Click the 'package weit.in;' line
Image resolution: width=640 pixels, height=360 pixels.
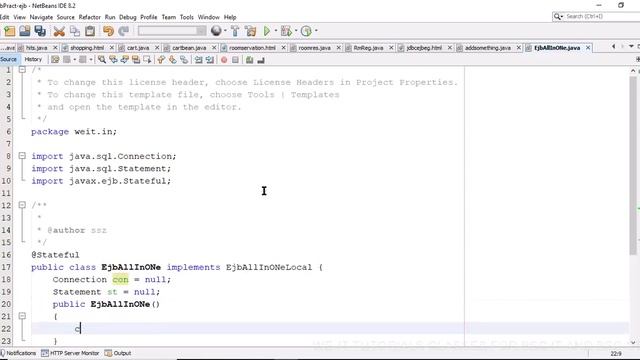(74, 131)
